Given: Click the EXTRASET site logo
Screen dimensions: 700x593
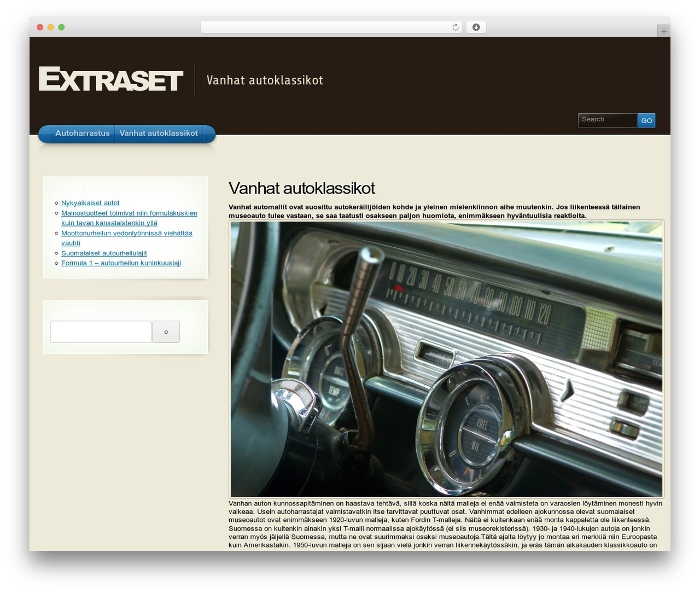Looking at the screenshot, I should (110, 79).
